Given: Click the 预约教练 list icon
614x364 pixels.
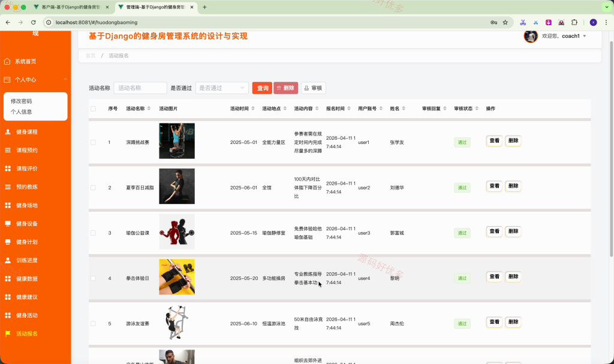Looking at the screenshot, I should pos(7,187).
